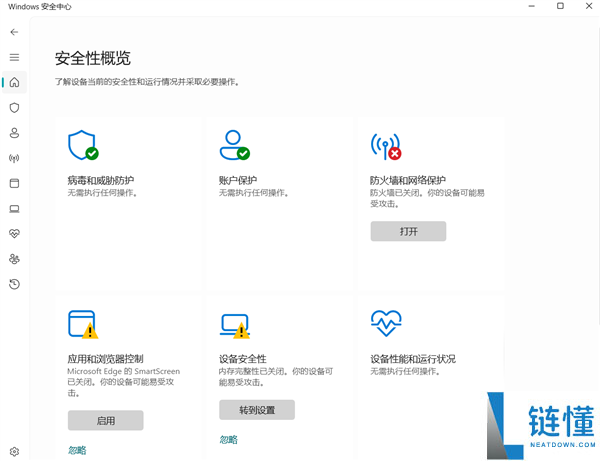
Task: Click the 安全性概览 page title
Action: (93, 58)
